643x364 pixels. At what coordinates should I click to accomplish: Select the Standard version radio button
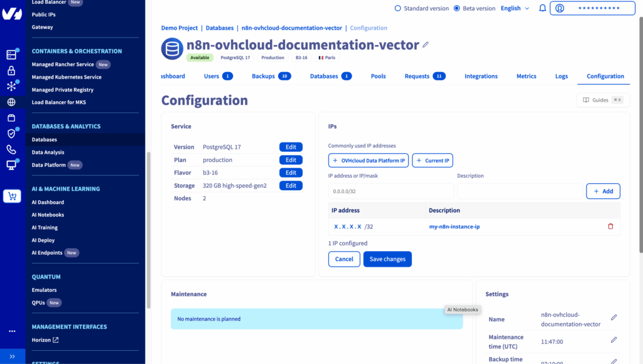[x=397, y=8]
